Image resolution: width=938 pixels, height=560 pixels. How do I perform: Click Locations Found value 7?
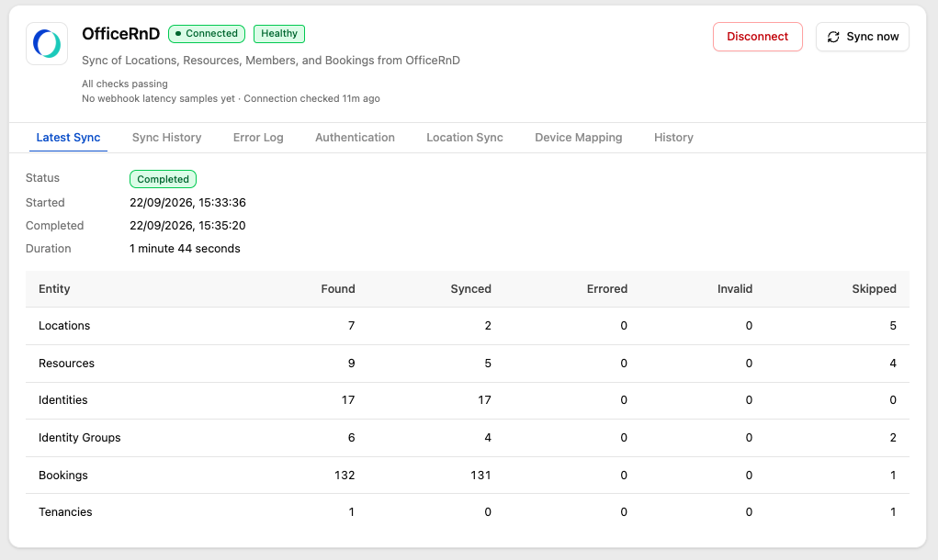pos(351,326)
